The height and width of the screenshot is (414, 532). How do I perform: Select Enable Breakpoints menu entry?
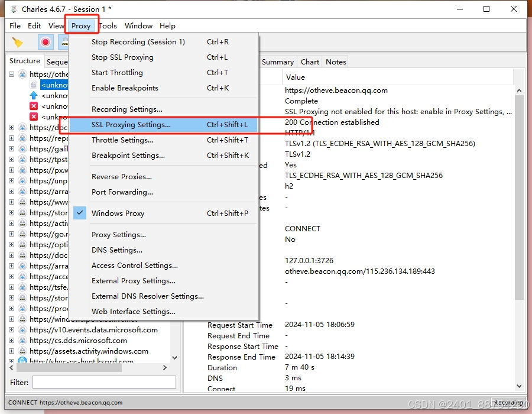click(x=163, y=88)
